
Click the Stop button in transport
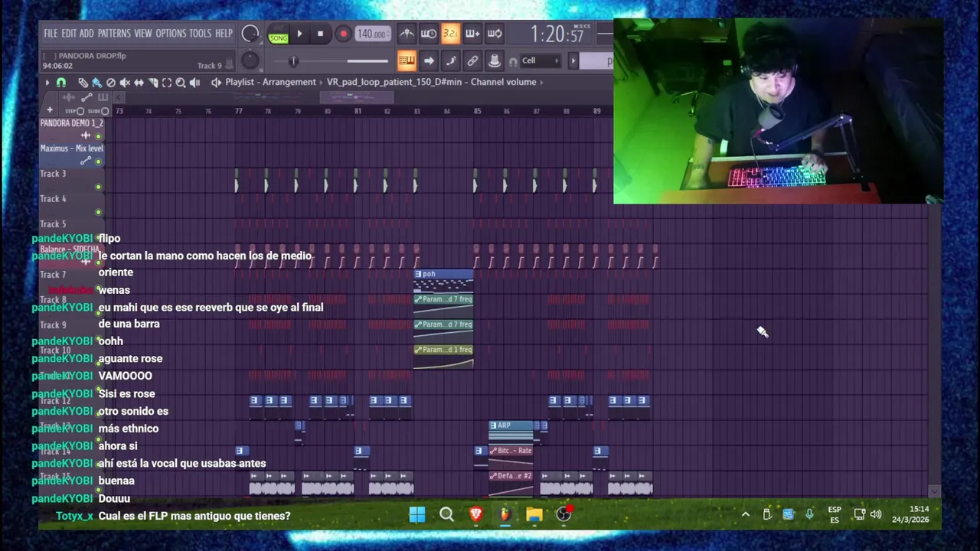coord(320,34)
